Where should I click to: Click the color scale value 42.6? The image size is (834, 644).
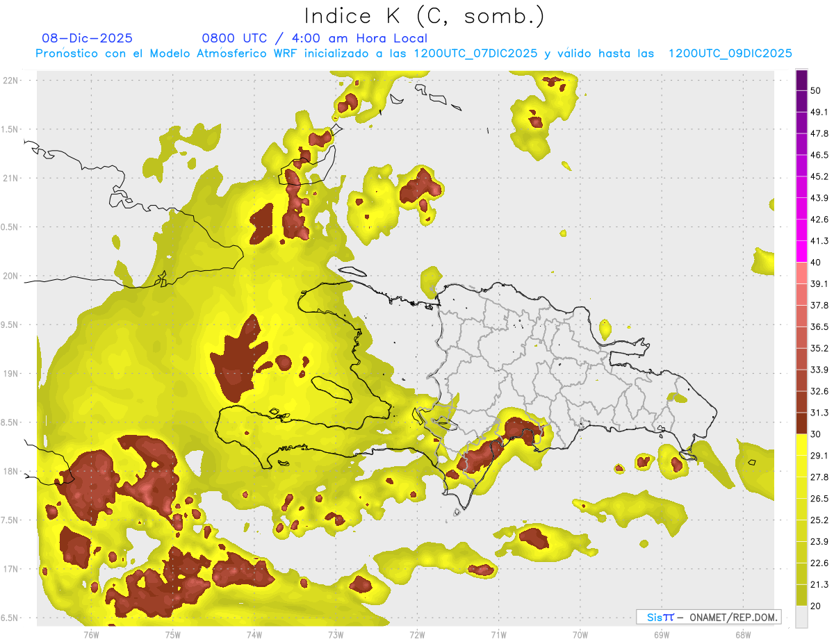coord(819,220)
